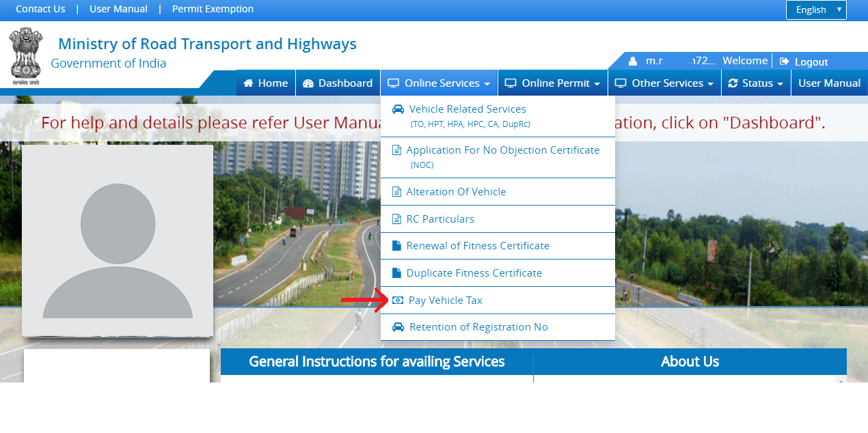The width and height of the screenshot is (868, 433).
Task: Expand the Status dropdown arrow
Action: [780, 84]
